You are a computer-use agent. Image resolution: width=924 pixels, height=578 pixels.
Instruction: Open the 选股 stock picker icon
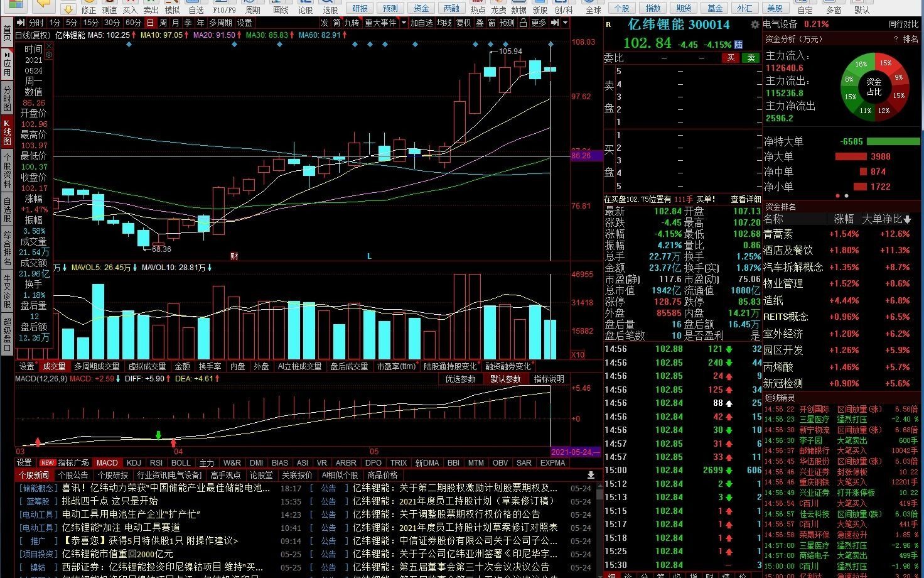click(x=330, y=8)
